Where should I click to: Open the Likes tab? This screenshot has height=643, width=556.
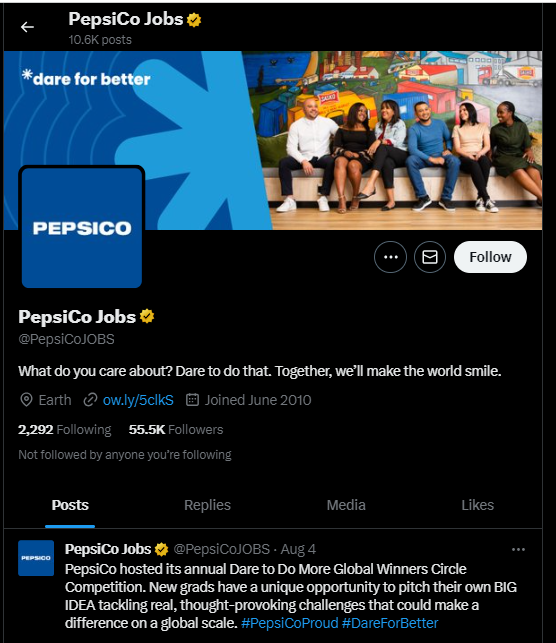(477, 505)
